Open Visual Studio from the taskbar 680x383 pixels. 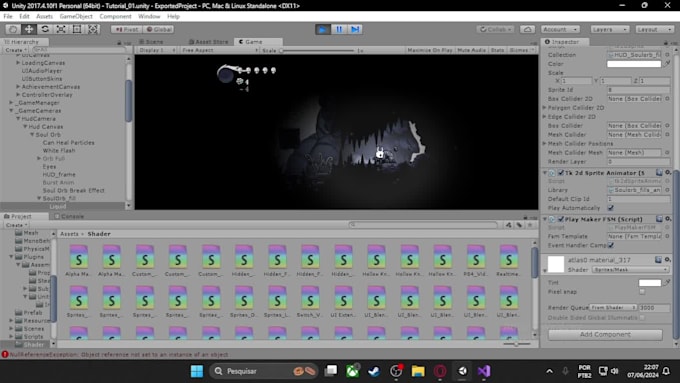pos(484,371)
